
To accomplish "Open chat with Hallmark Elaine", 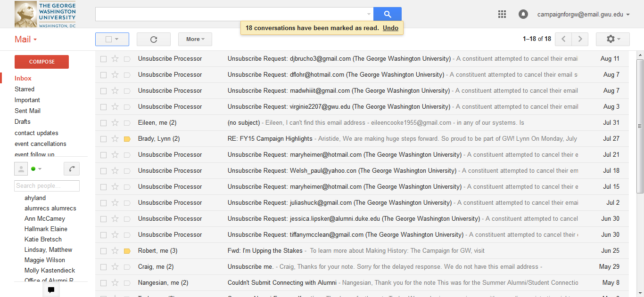I will pyautogui.click(x=46, y=229).
